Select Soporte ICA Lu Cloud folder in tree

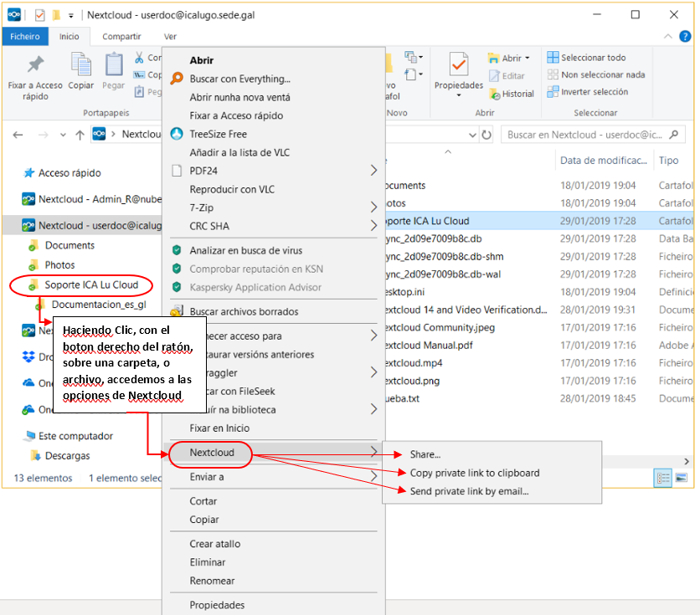click(x=91, y=285)
